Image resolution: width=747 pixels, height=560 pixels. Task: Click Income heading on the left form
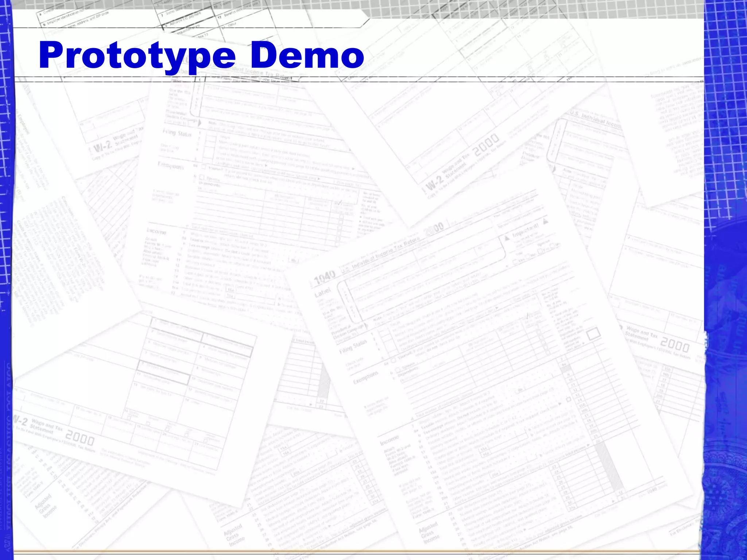tap(156, 232)
